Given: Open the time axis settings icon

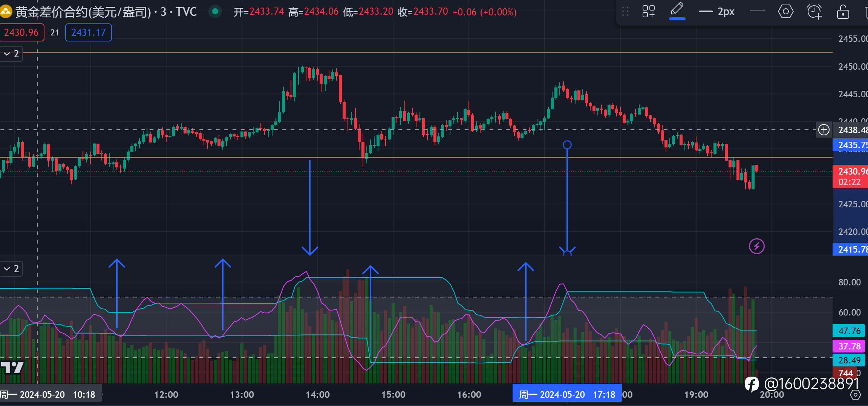Looking at the screenshot, I should (856, 395).
